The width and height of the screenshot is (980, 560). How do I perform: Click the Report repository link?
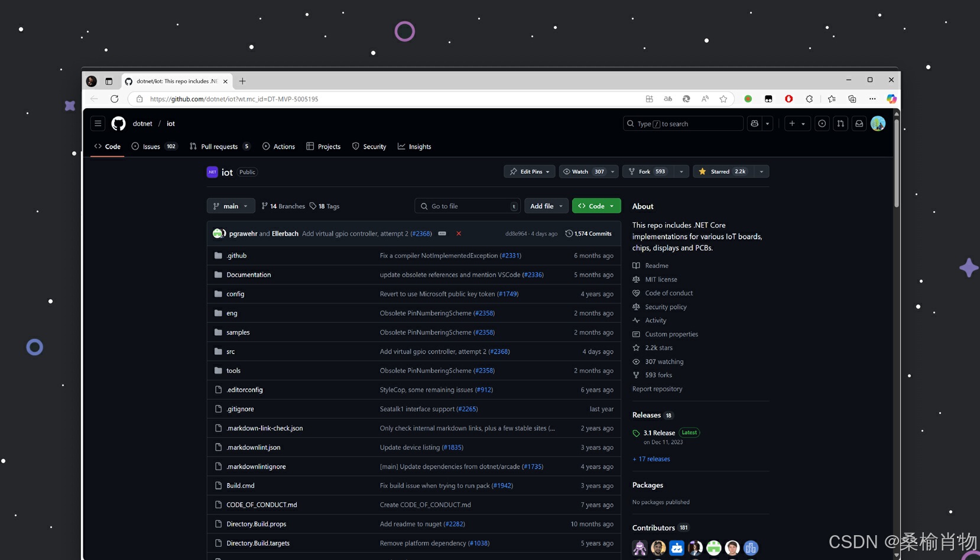(657, 389)
